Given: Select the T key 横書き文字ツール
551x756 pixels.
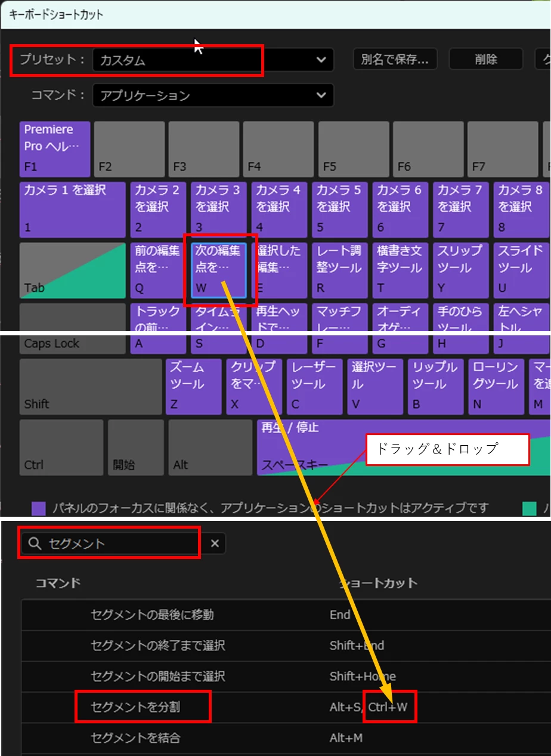Looking at the screenshot, I should click(400, 270).
